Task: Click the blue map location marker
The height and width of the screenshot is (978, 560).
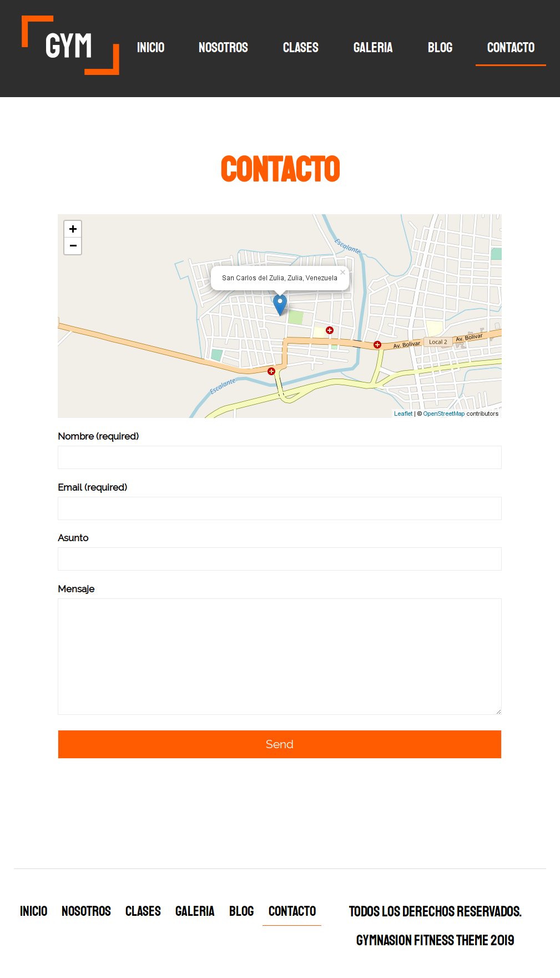Action: pos(280,304)
